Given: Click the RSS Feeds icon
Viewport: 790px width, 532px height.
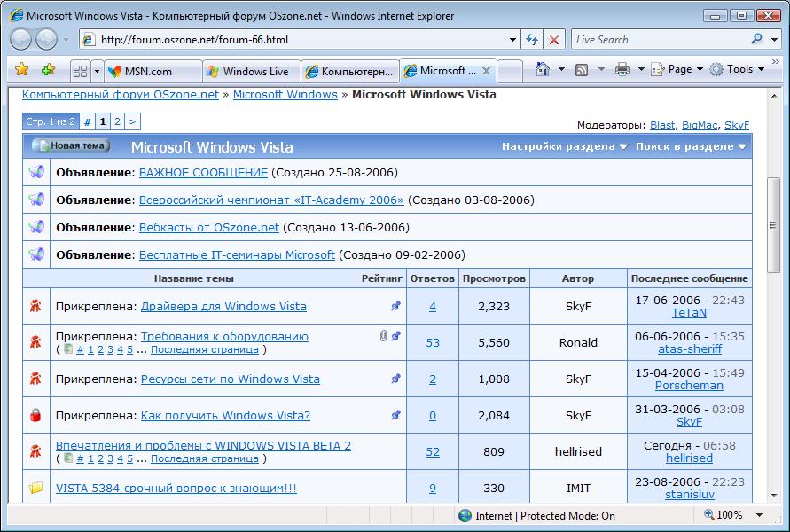Looking at the screenshot, I should coord(582,69).
